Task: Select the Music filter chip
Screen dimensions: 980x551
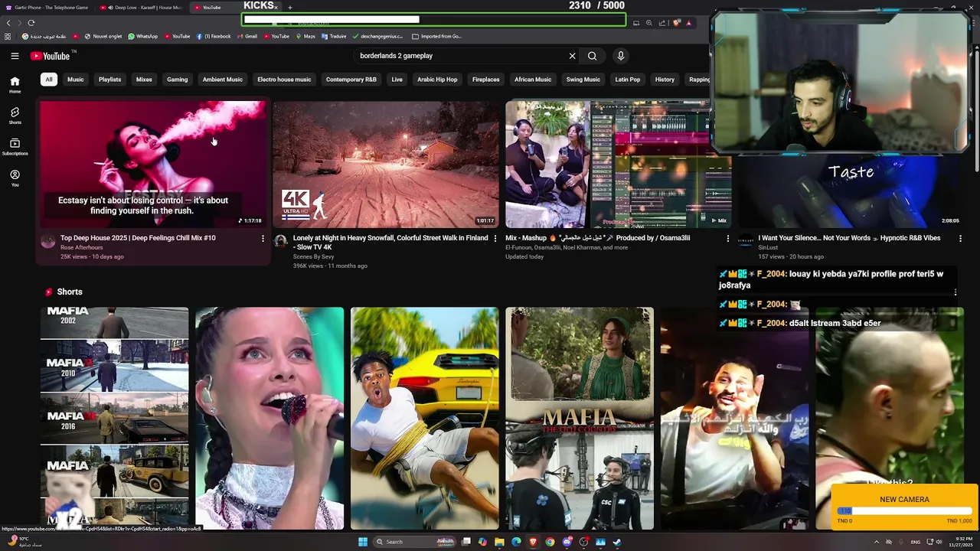Action: click(x=76, y=80)
